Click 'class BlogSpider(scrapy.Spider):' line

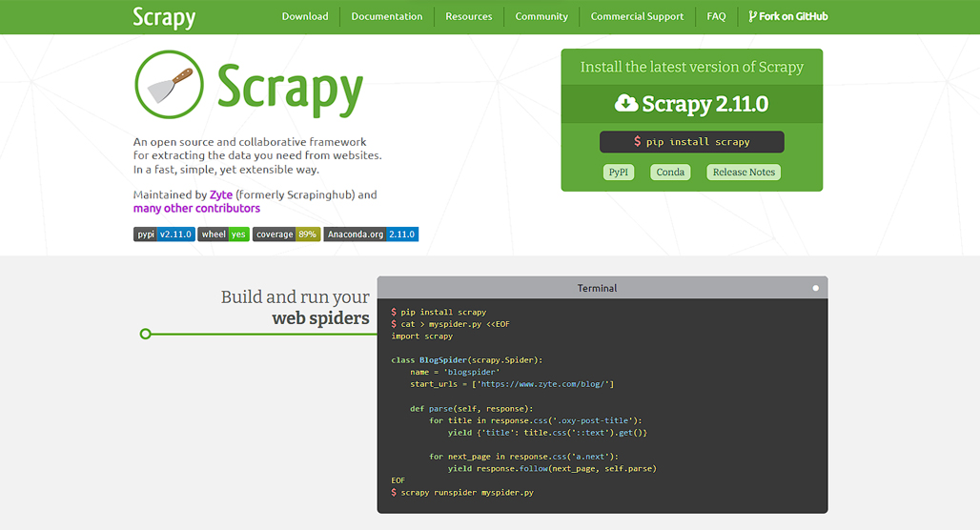(467, 360)
